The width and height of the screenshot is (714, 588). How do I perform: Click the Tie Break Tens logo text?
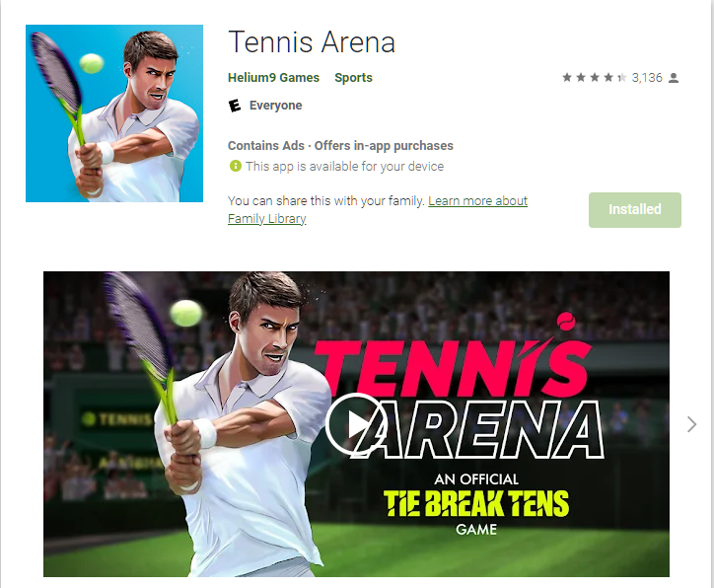pyautogui.click(x=476, y=504)
